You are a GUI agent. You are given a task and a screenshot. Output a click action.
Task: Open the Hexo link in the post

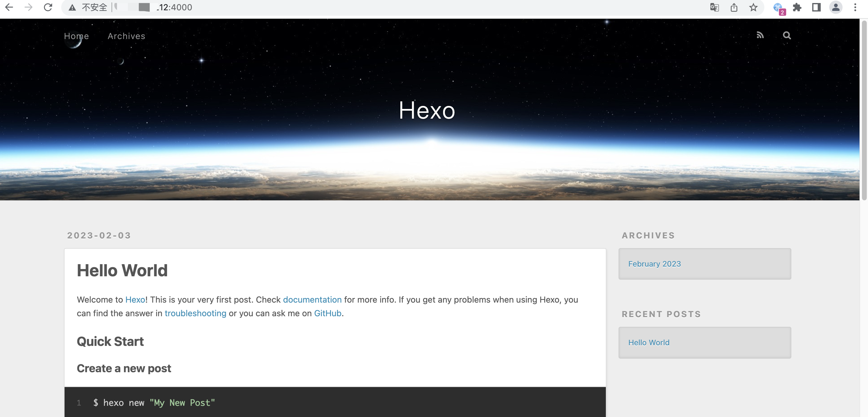click(135, 300)
